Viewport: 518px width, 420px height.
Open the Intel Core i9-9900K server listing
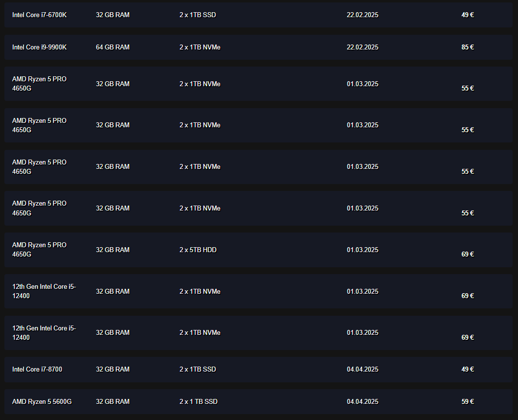tap(39, 47)
